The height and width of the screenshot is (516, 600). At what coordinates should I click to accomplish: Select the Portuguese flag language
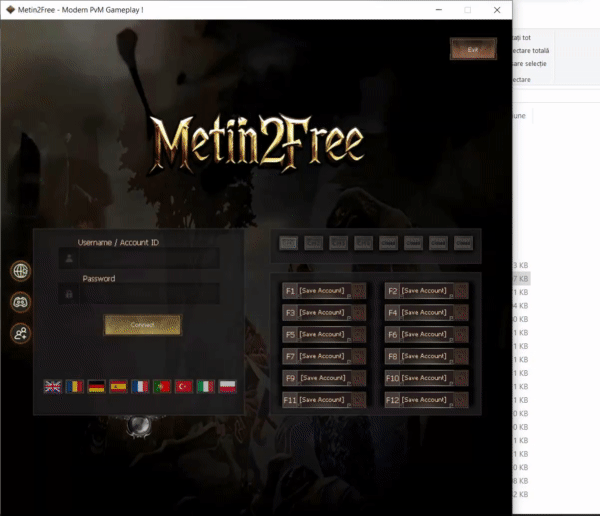pyautogui.click(x=162, y=387)
